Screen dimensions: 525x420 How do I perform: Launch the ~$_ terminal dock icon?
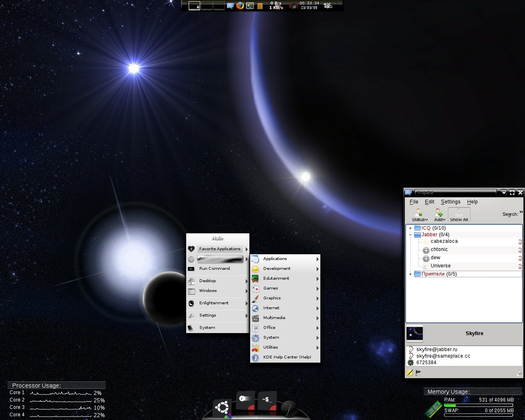267,400
